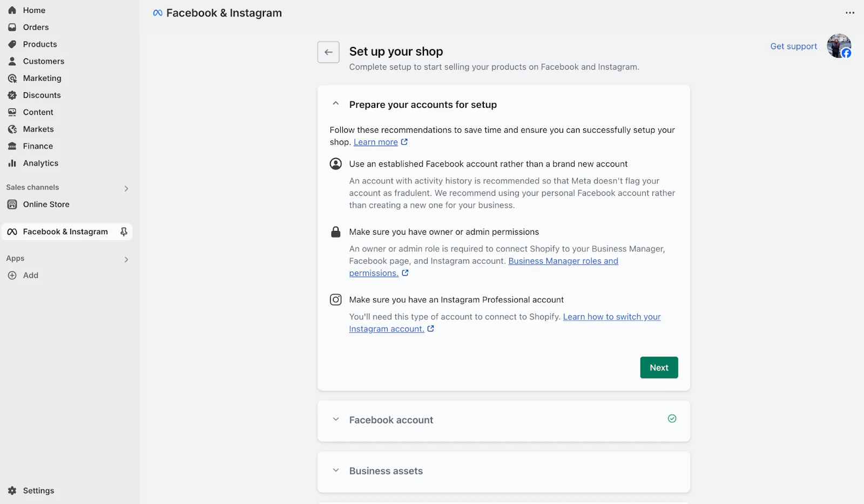Select the Online Store sales channel
The height and width of the screenshot is (504, 864).
click(x=46, y=204)
